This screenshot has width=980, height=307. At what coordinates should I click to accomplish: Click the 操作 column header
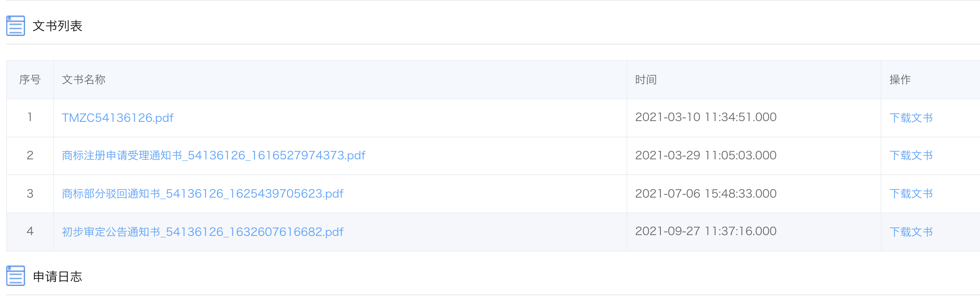coord(900,80)
